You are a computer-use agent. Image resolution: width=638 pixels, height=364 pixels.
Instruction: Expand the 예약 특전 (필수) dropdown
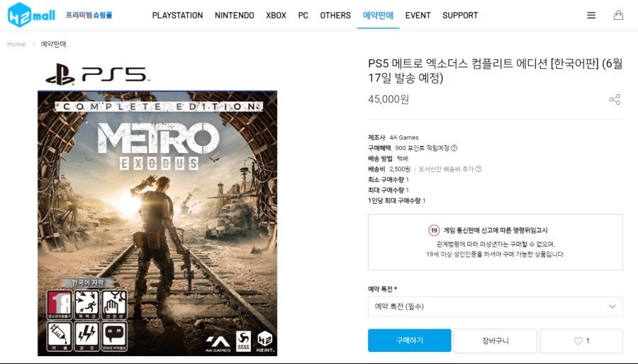click(496, 307)
